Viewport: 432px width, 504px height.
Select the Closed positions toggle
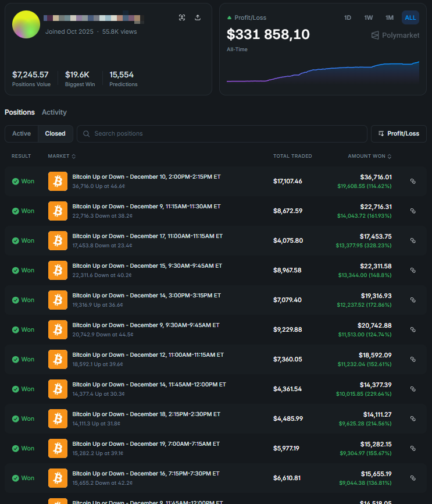55,133
